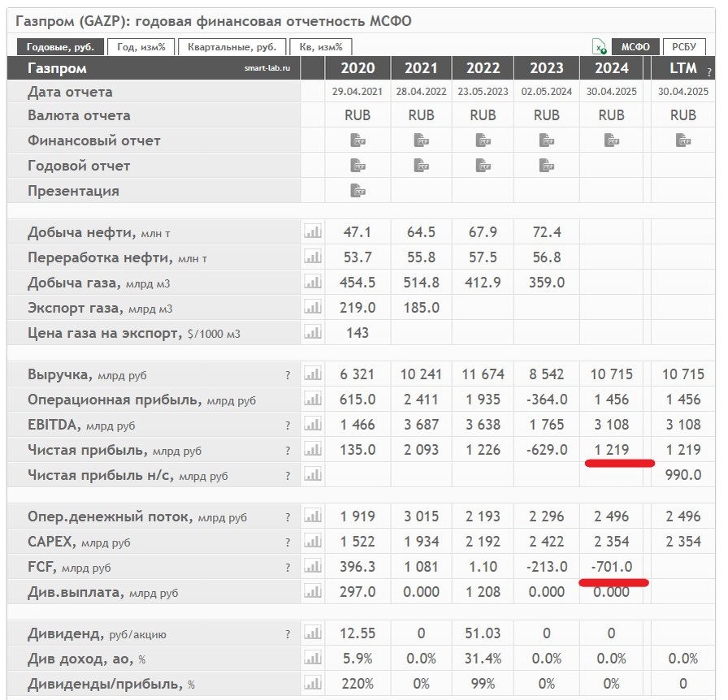Select LTM Чистая прибыль н/с value 990.0
Screen dimensions: 728x700
(683, 474)
